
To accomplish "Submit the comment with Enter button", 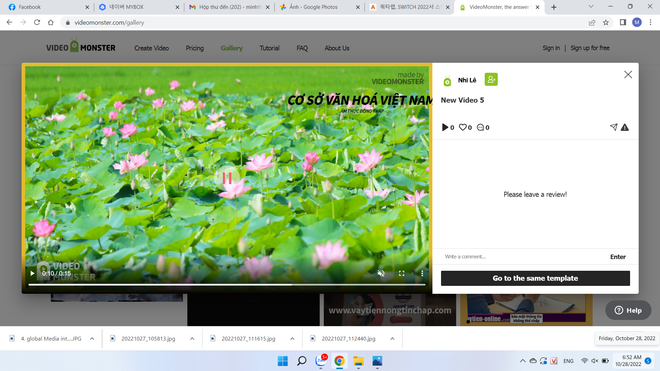I will coord(617,257).
